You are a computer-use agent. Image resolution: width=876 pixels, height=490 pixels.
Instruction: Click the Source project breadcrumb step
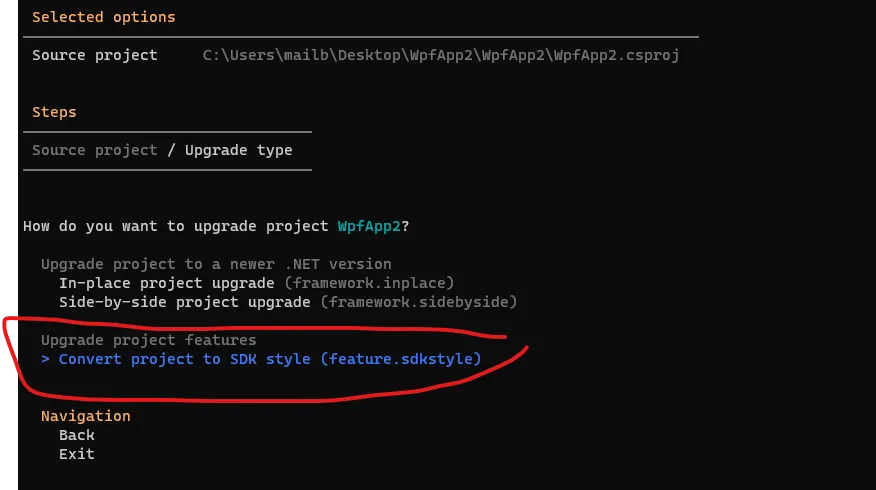(x=94, y=150)
